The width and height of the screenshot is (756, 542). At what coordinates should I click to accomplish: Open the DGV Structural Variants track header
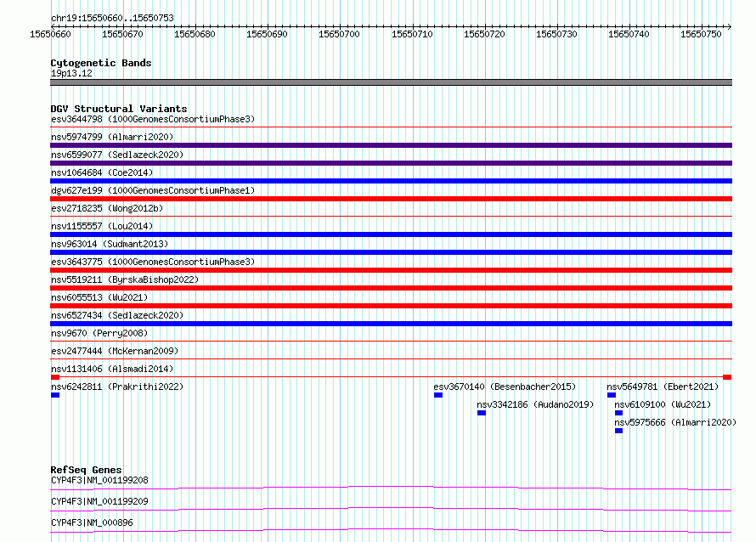(119, 109)
